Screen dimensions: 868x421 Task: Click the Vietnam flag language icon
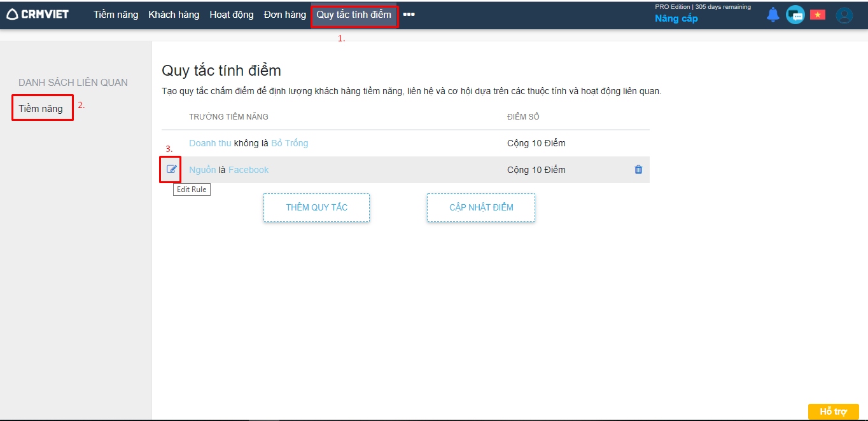tap(817, 15)
